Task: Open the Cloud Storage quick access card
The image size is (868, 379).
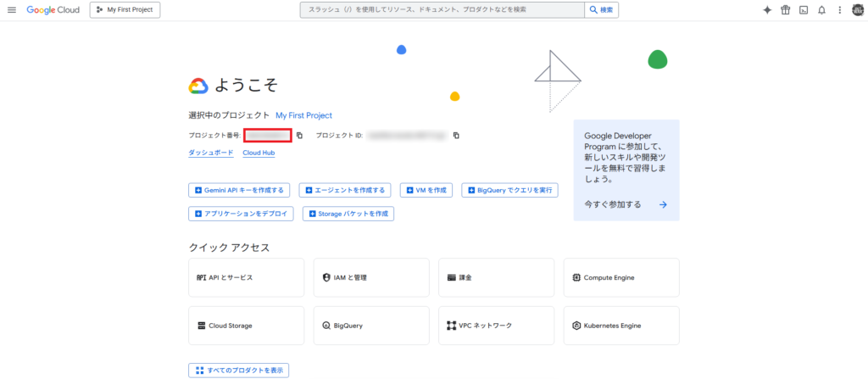Action: [246, 326]
